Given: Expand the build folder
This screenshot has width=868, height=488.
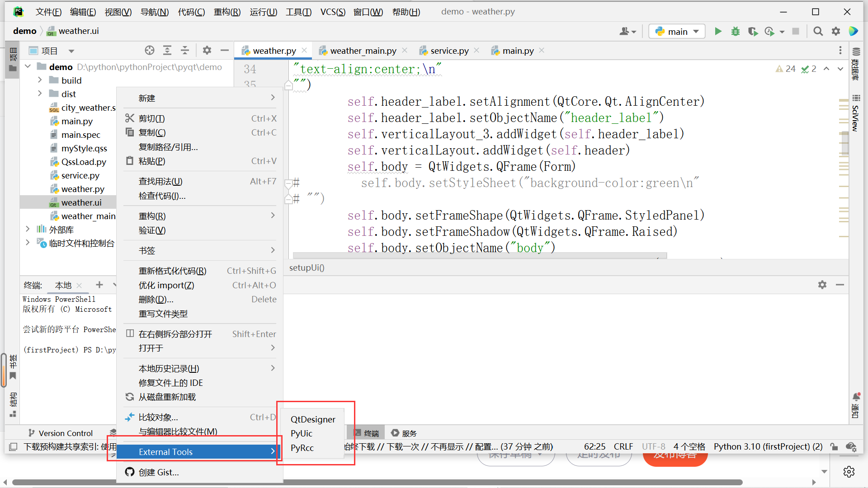Looking at the screenshot, I should (40, 80).
